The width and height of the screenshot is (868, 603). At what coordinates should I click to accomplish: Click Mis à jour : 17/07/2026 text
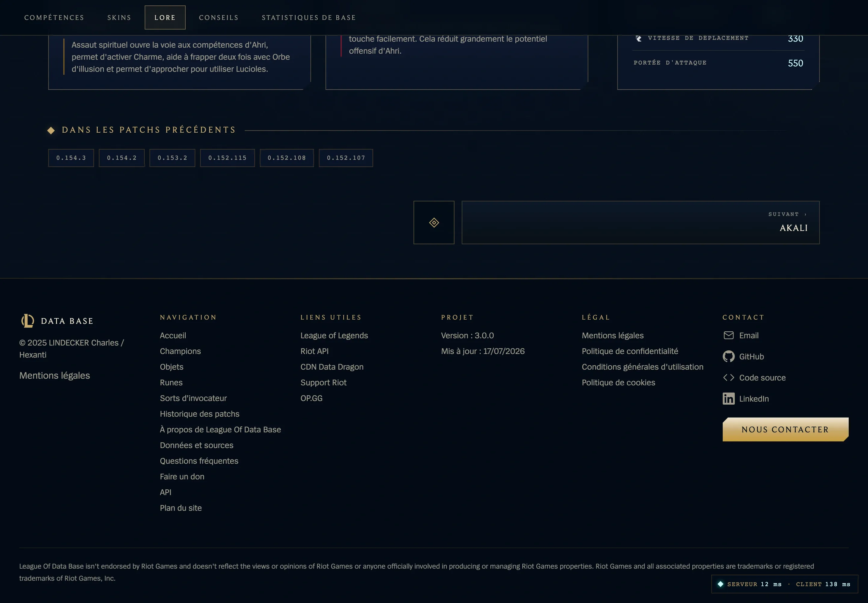point(483,351)
